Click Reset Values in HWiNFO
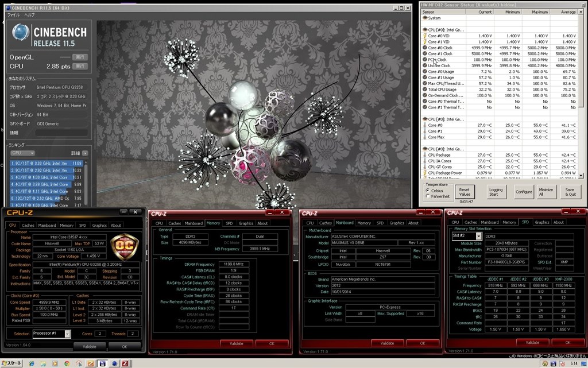The width and height of the screenshot is (588, 368). pyautogui.click(x=464, y=192)
